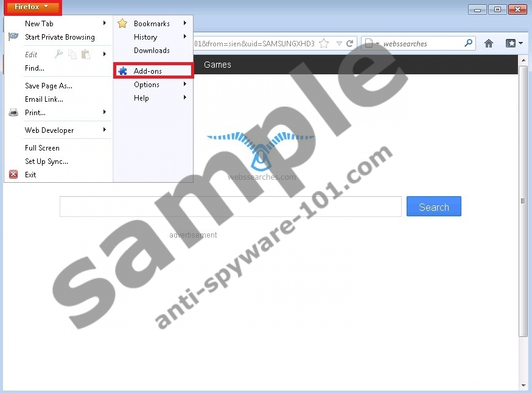532x393 pixels.
Task: Click the Games navigation link
Action: coord(217,65)
